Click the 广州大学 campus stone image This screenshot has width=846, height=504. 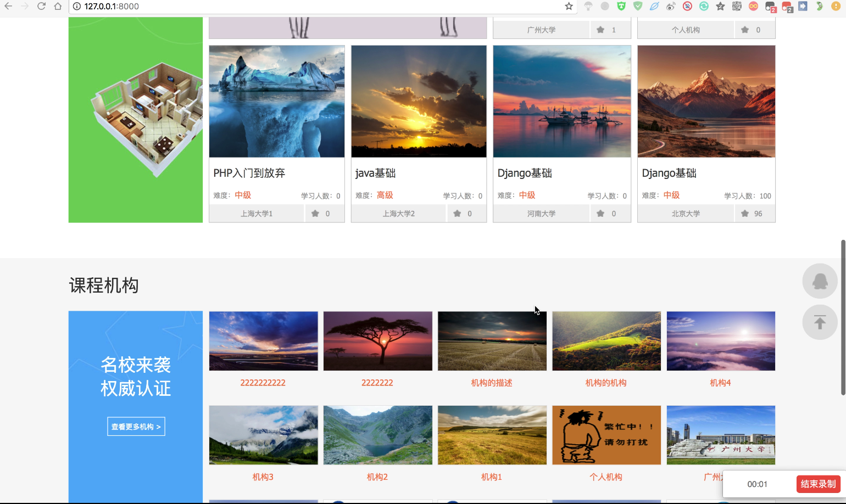[721, 435]
